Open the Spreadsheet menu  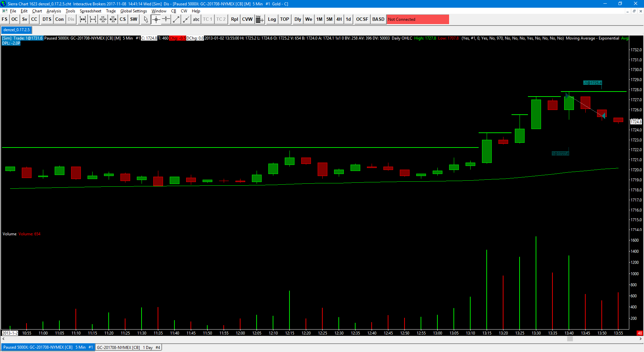90,11
